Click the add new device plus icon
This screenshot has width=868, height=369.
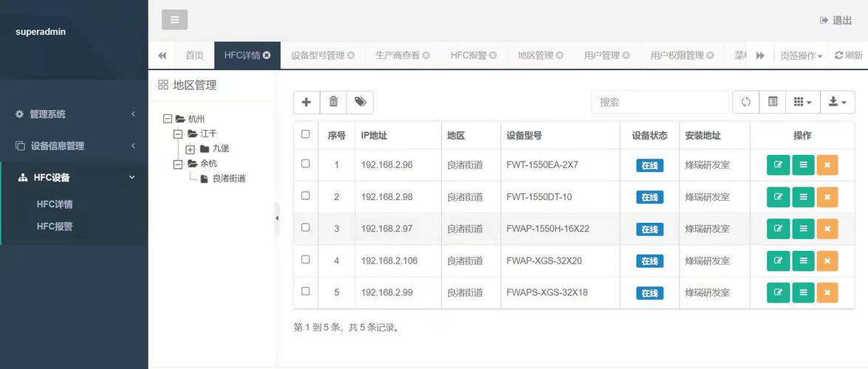306,103
